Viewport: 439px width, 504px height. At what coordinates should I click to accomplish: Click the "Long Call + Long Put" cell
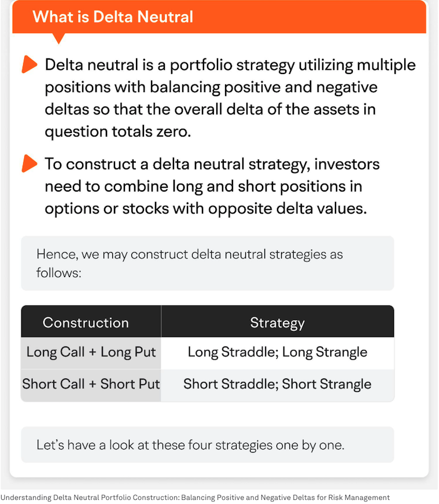tap(91, 353)
